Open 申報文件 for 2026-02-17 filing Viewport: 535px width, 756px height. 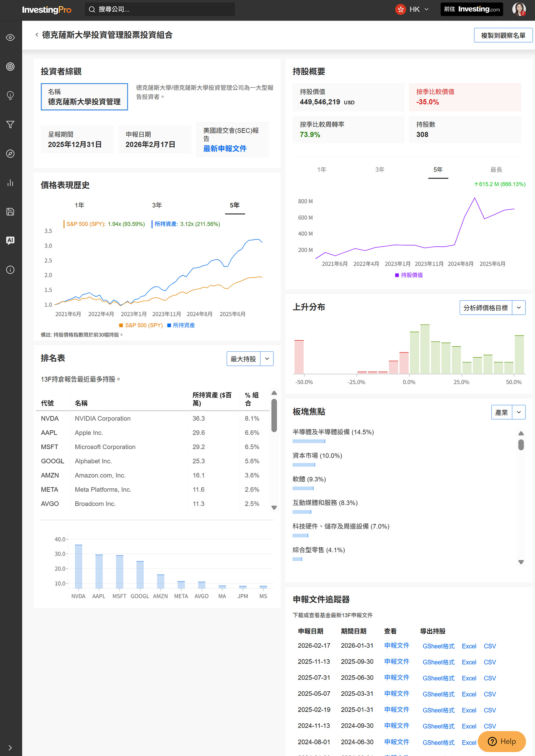pyautogui.click(x=397, y=645)
